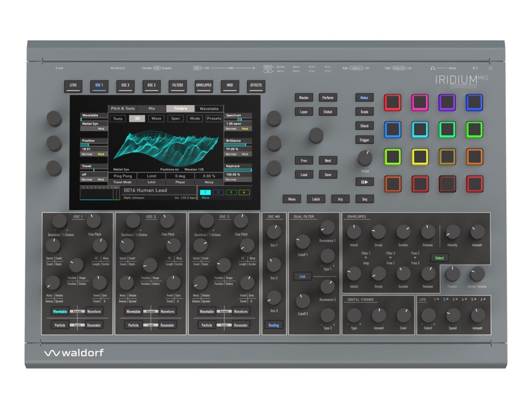
Task: Click the OSC 1 Fine Pitch knob
Action: [x=94, y=221]
